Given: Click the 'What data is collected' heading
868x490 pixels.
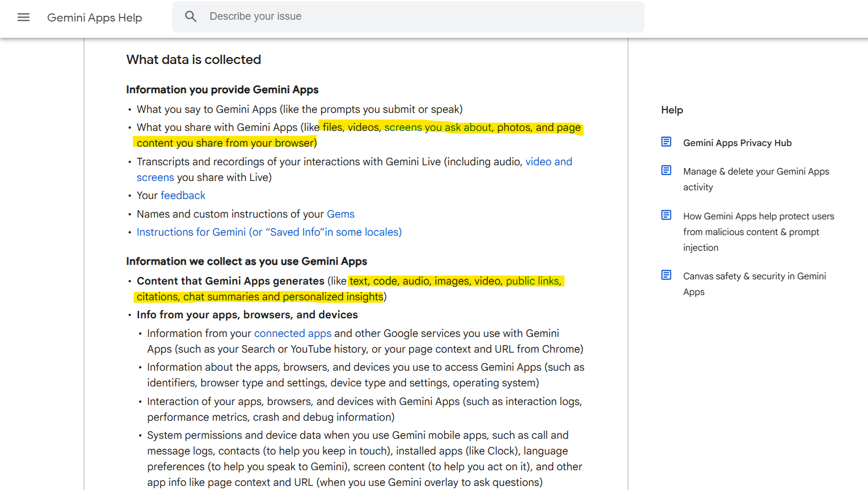Looking at the screenshot, I should click(194, 60).
